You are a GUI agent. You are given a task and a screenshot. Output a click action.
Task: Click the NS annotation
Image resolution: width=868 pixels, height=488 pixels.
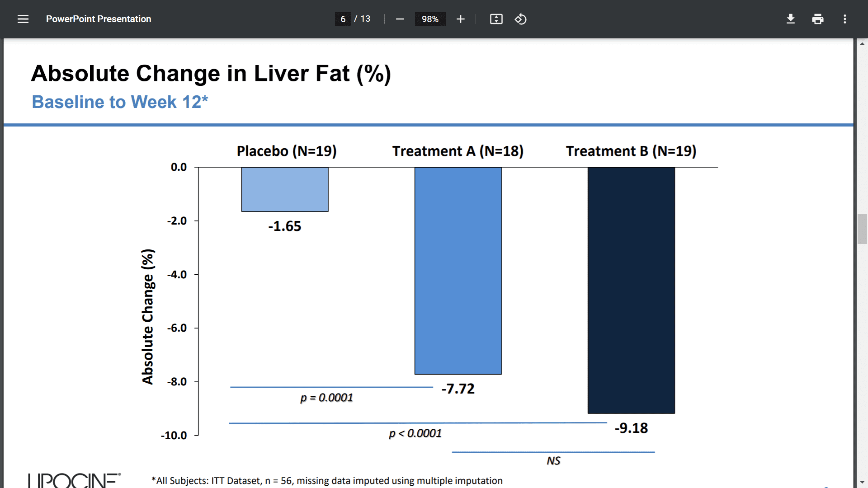point(553,461)
